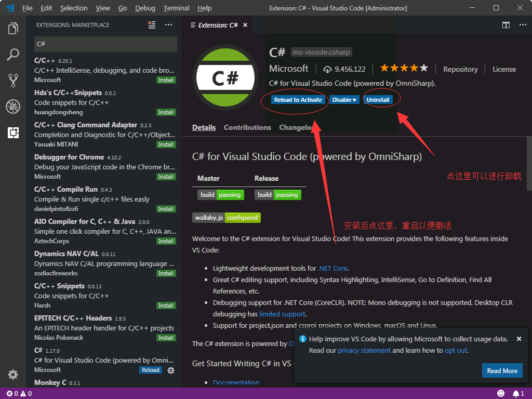Install AIO Compiler for C, C++ & Java
This screenshot has width=532, height=399.
tap(166, 241)
